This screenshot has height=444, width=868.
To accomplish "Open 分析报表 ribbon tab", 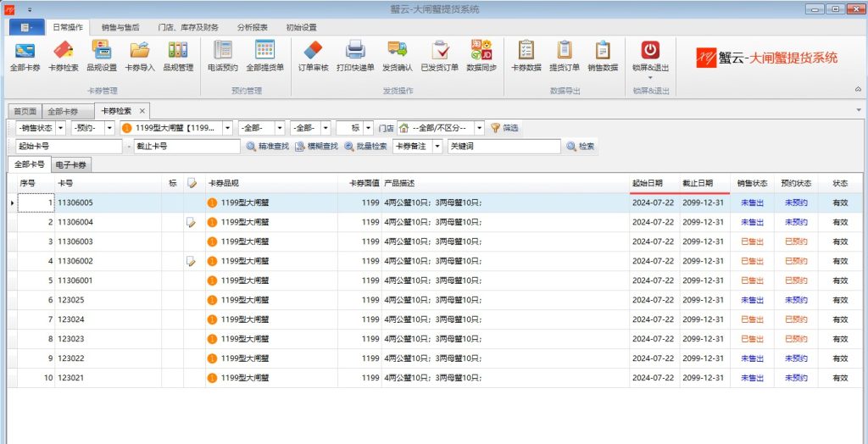I will [253, 27].
